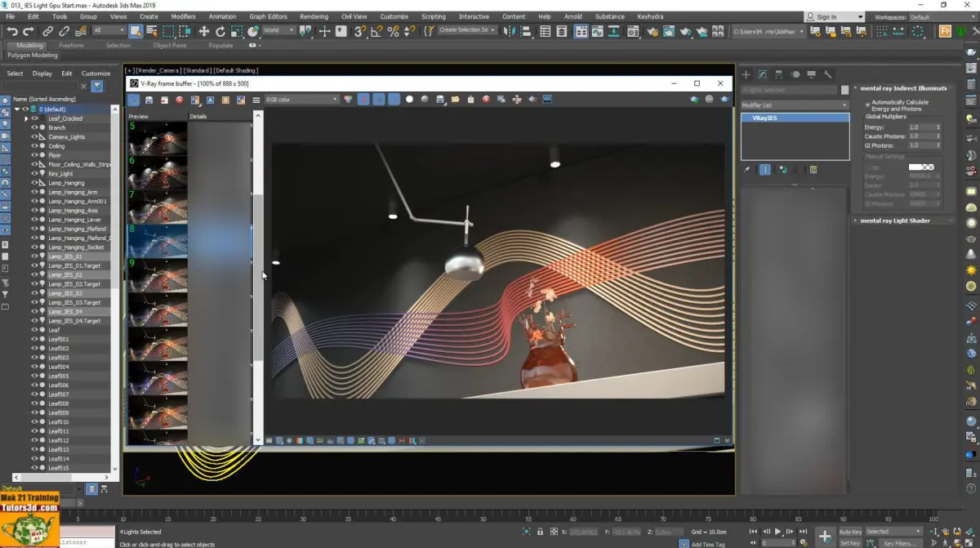Image resolution: width=980 pixels, height=548 pixels.
Task: Click the Polygon Modeling button
Action: (x=33, y=56)
